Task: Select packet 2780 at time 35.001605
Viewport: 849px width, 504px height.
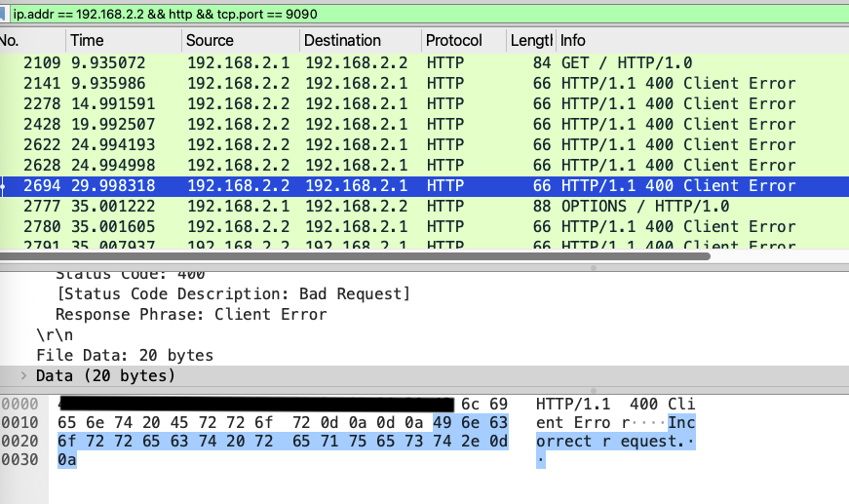Action: tap(425, 227)
